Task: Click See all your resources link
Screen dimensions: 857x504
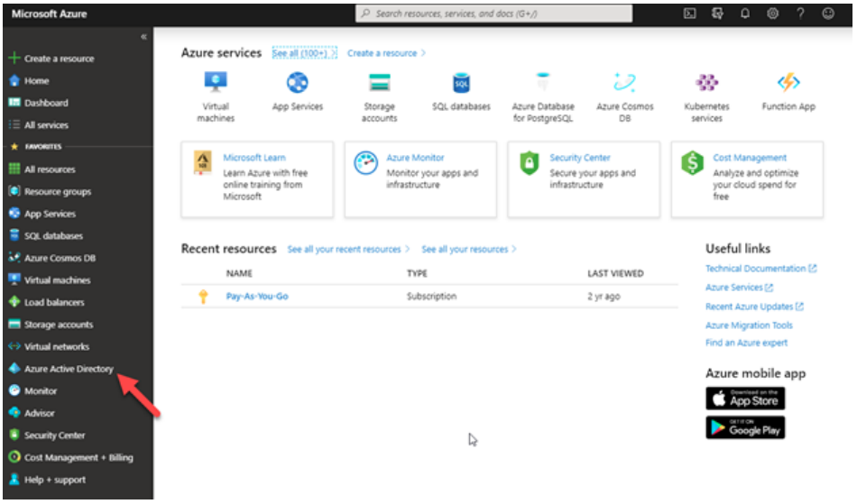Action: coord(469,249)
